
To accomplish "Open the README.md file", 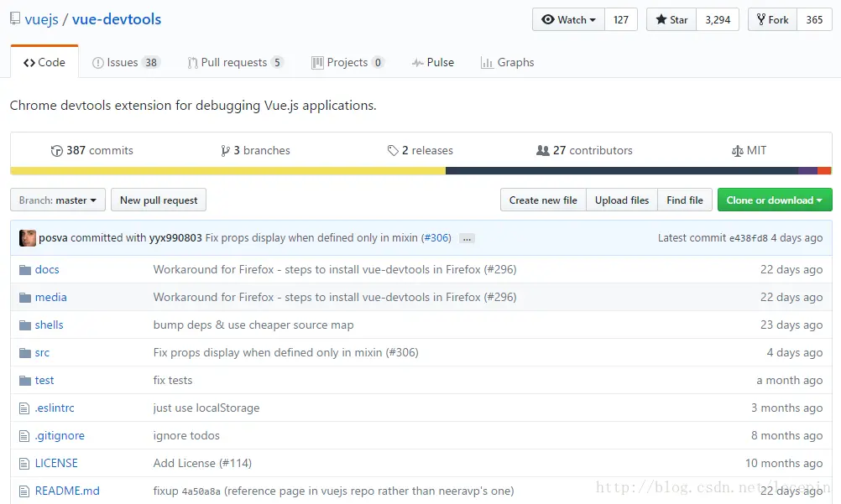I will tap(67, 491).
